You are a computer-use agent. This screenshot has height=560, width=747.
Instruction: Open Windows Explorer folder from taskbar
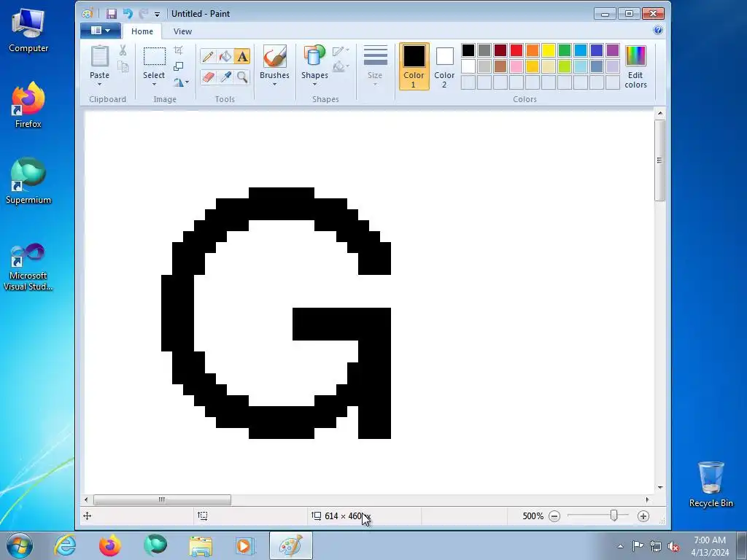[201, 545]
